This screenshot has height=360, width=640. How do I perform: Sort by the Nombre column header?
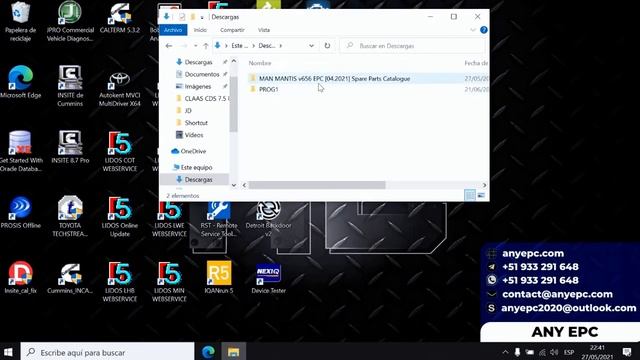(260, 63)
